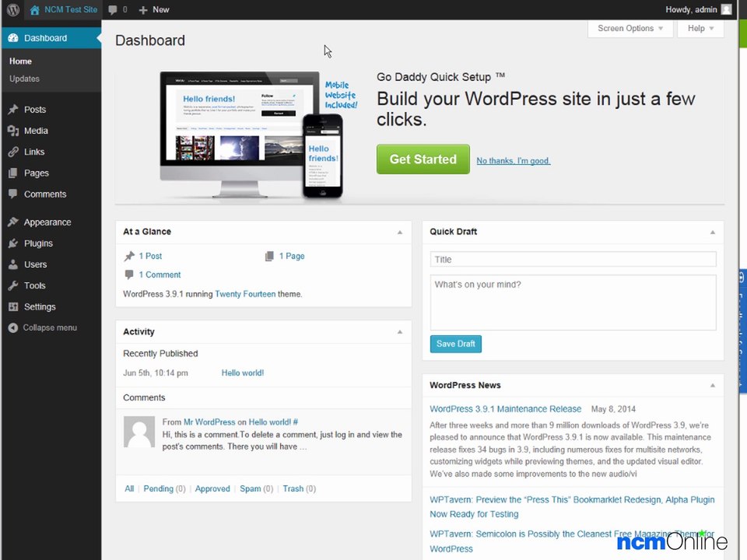
Task: Click the Comments bubble icon in sidebar
Action: pos(13,194)
